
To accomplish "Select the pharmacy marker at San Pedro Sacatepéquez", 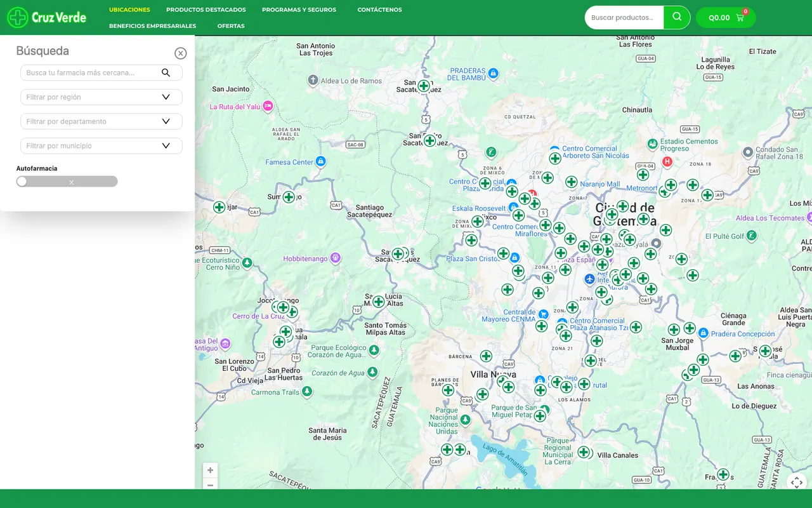I will coord(429,140).
